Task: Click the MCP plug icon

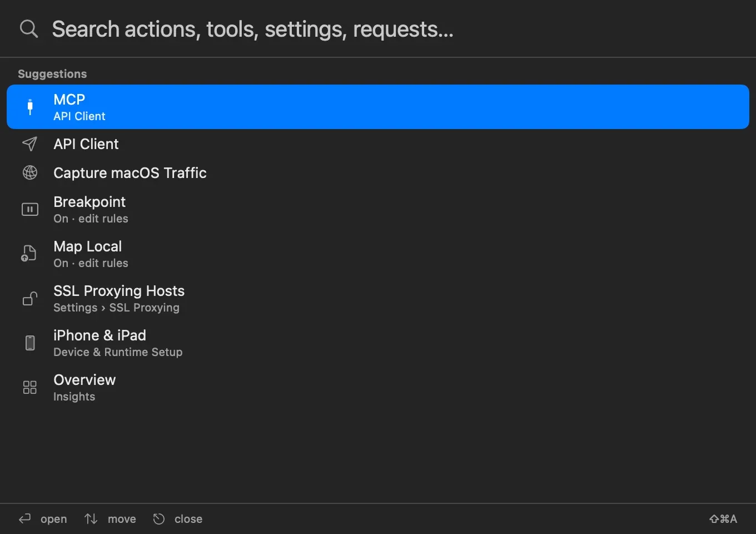Action: pyautogui.click(x=30, y=107)
